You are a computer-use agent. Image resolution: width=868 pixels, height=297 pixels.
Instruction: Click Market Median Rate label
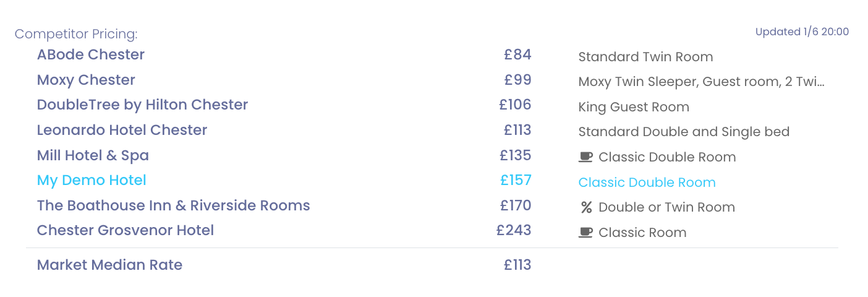click(109, 265)
